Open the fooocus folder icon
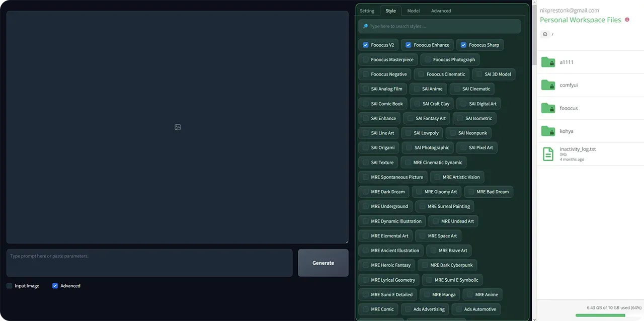This screenshot has height=321, width=644. tap(548, 108)
